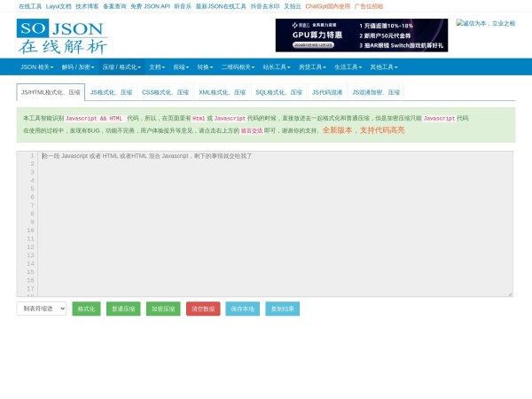Expand the JSON 相关 dropdown menu
This screenshot has height=399, width=532.
pos(36,66)
